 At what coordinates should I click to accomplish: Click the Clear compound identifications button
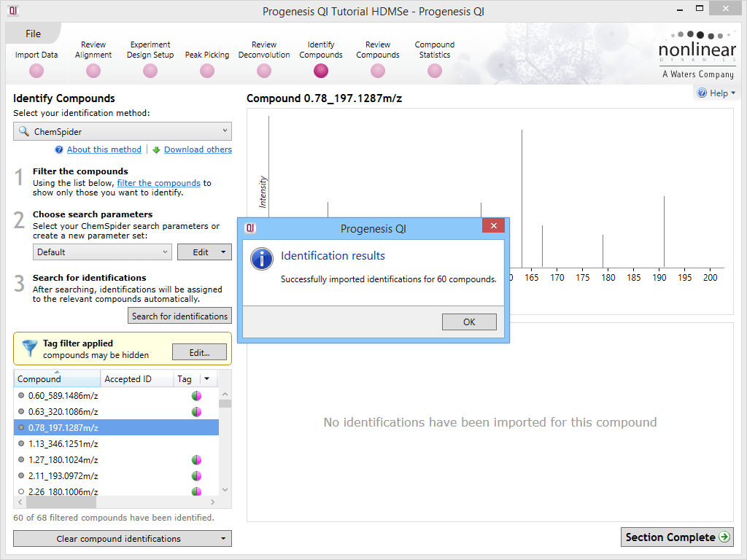pos(123,539)
